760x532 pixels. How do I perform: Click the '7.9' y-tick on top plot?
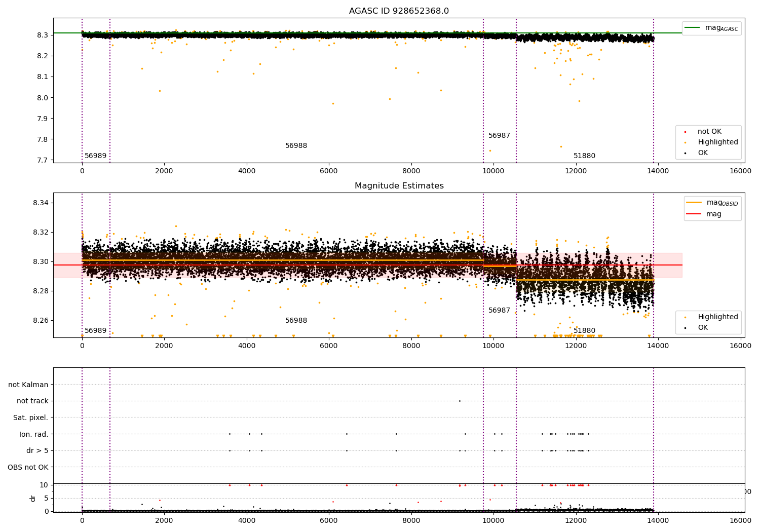coord(43,119)
